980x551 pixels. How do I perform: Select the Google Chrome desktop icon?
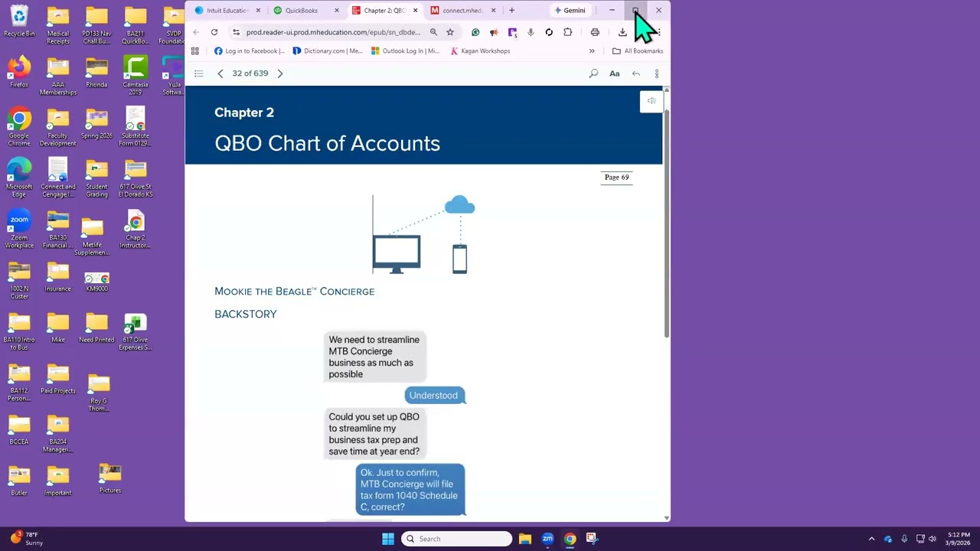pos(19,127)
